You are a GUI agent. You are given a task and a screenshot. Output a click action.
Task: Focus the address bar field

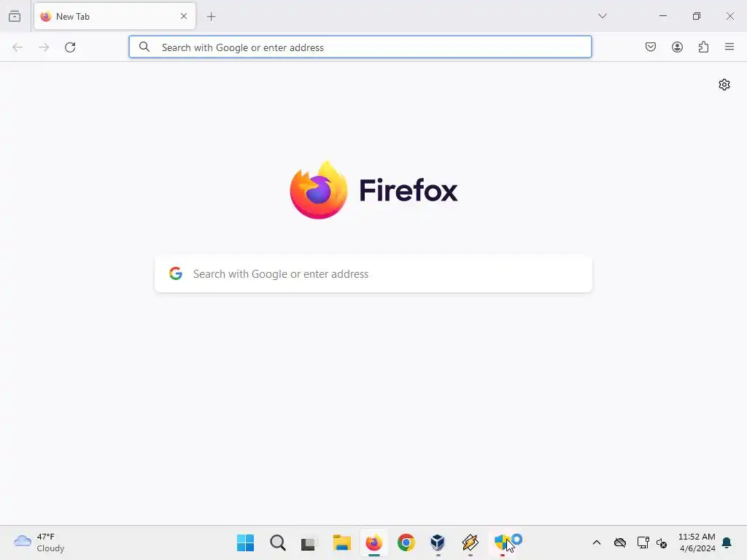tap(360, 47)
